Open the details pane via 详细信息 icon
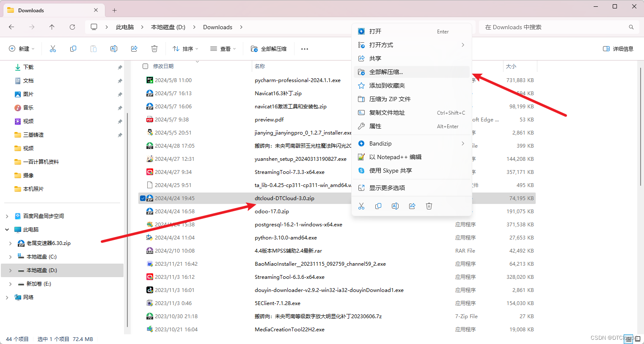Image resolution: width=644 pixels, height=344 pixels. pos(618,48)
